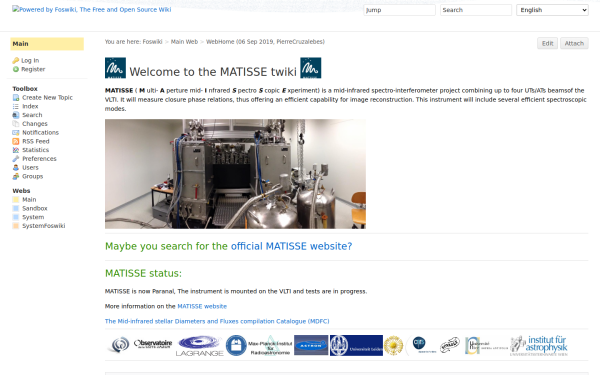Image resolution: width=600 pixels, height=375 pixels.
Task: Open the MDFC catalogue link
Action: 217,321
